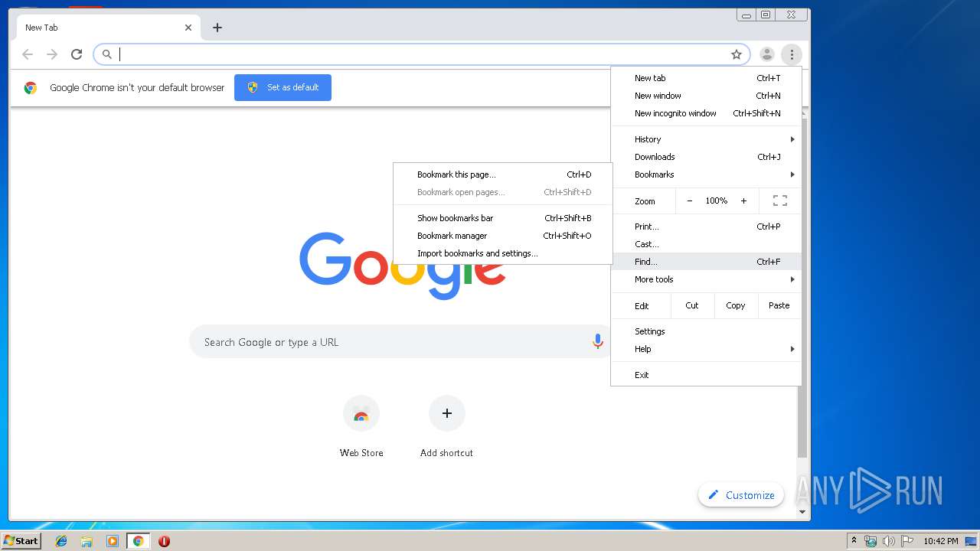Click show desktop button
Image resolution: width=980 pixels, height=551 pixels.
click(x=971, y=541)
